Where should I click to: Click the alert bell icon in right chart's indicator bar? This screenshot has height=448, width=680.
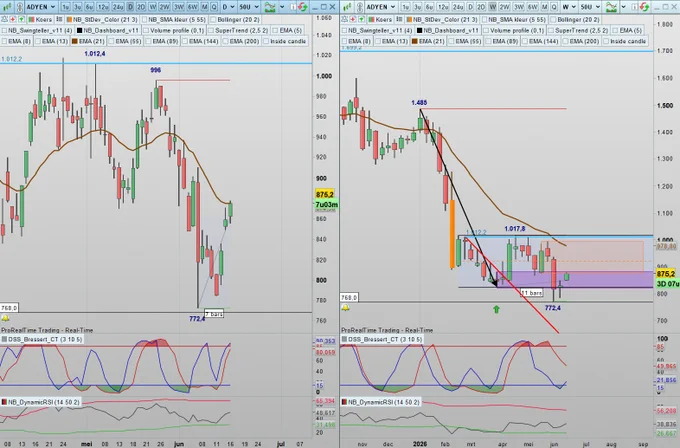344,20
